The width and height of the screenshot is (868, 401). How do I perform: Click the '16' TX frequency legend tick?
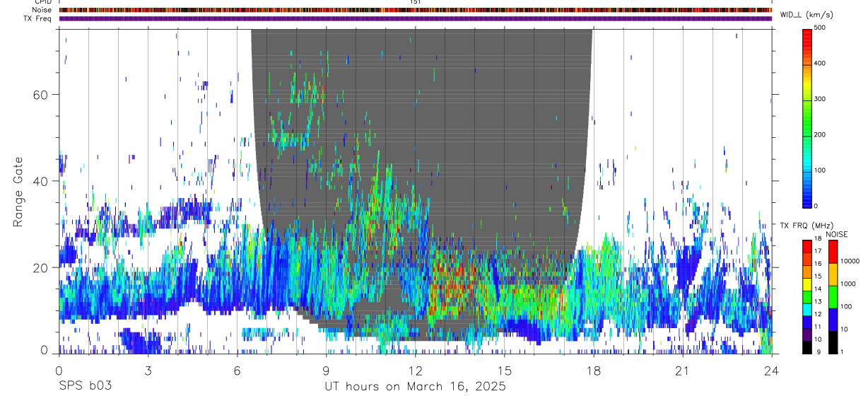pos(818,264)
